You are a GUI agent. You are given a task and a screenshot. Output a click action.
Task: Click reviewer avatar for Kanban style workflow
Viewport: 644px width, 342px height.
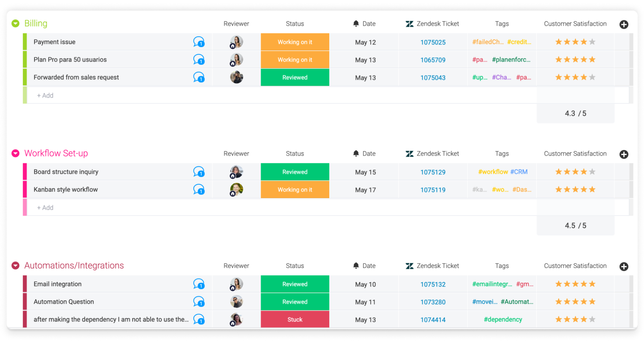236,190
